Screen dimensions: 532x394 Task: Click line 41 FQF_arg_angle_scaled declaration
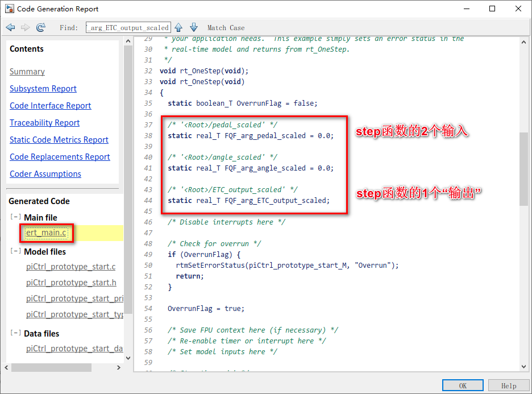coord(251,168)
